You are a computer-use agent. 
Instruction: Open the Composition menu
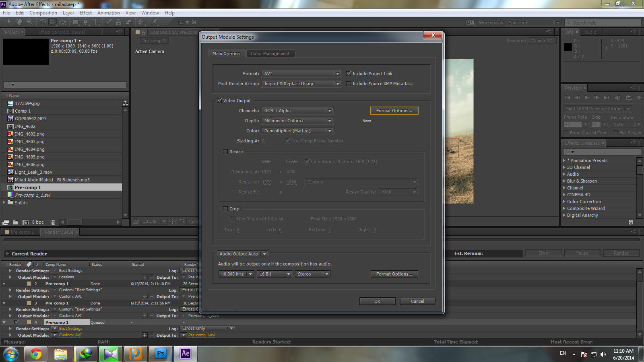pos(43,13)
